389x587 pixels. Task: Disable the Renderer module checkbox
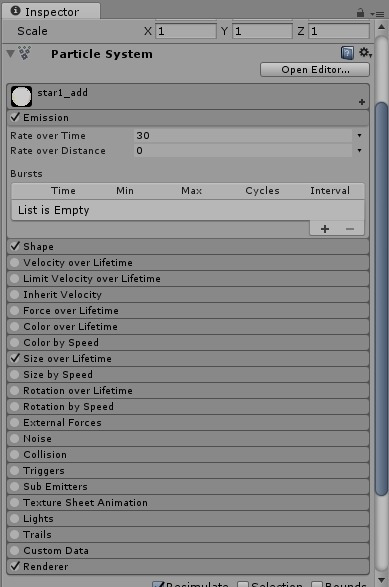pos(15,566)
